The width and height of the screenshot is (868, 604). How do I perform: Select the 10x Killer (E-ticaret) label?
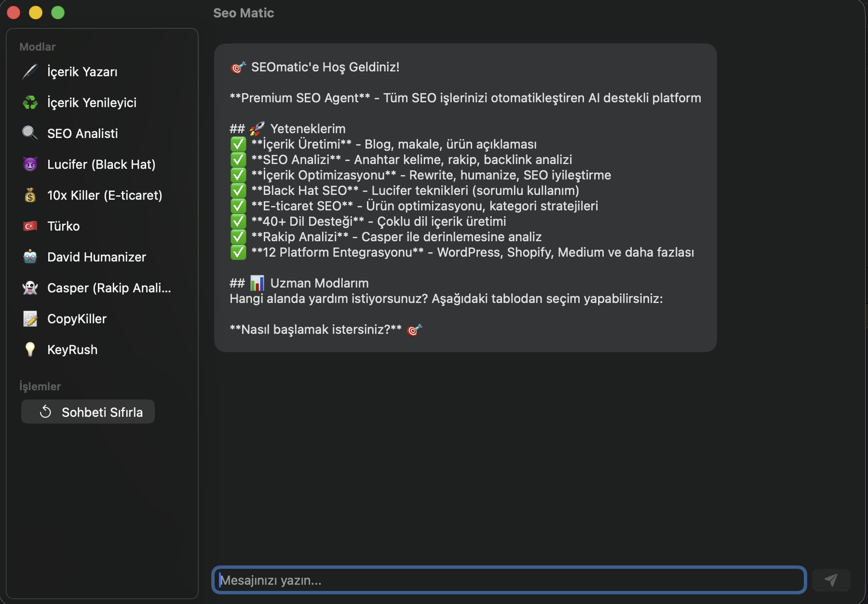pyautogui.click(x=105, y=195)
